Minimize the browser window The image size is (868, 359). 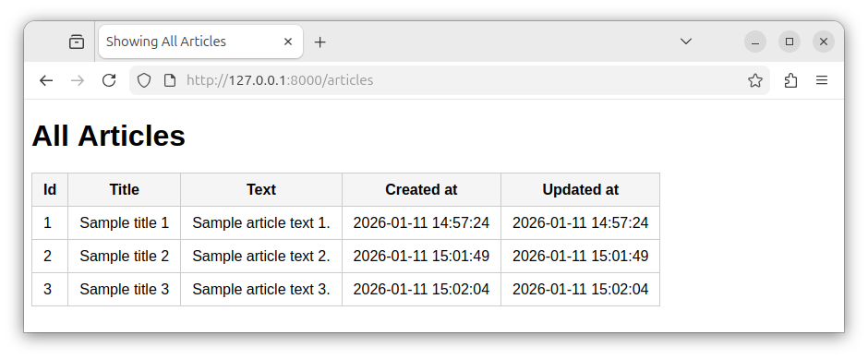(755, 42)
